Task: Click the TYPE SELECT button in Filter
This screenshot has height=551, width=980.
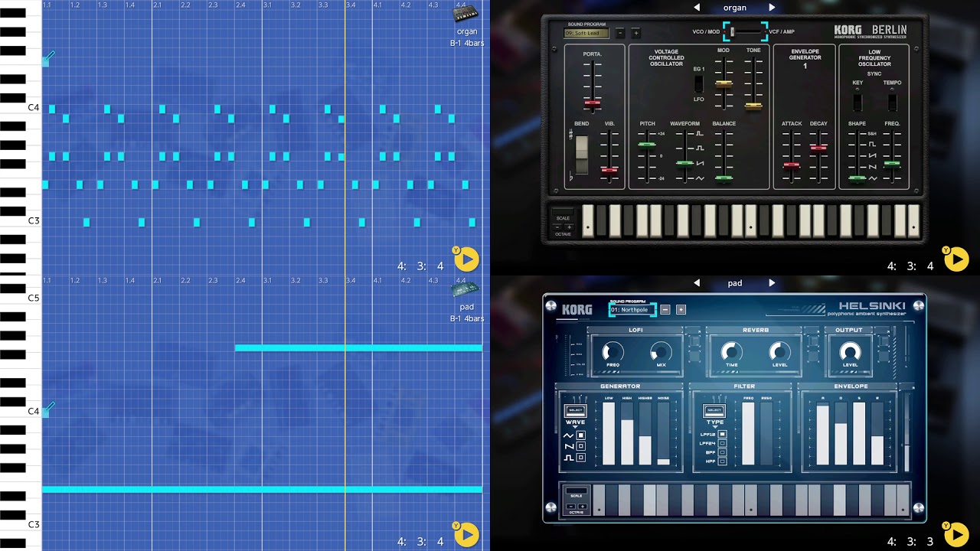Action: [714, 411]
